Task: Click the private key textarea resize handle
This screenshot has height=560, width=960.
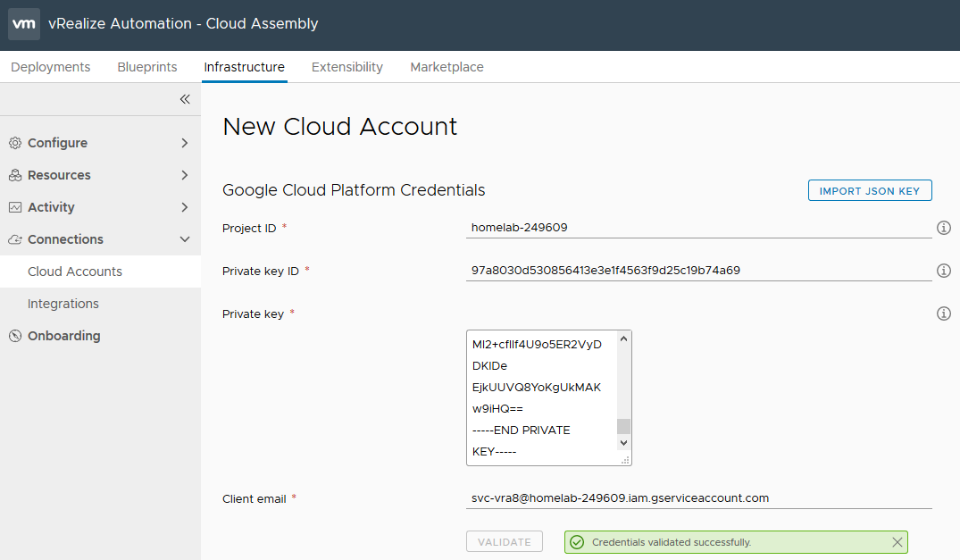Action: coord(625,460)
